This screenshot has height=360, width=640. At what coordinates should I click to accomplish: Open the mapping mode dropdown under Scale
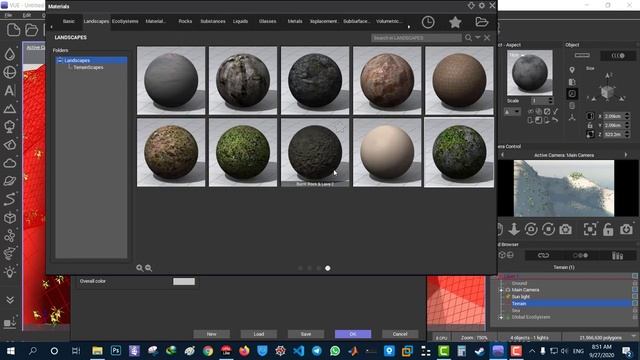tap(512, 112)
